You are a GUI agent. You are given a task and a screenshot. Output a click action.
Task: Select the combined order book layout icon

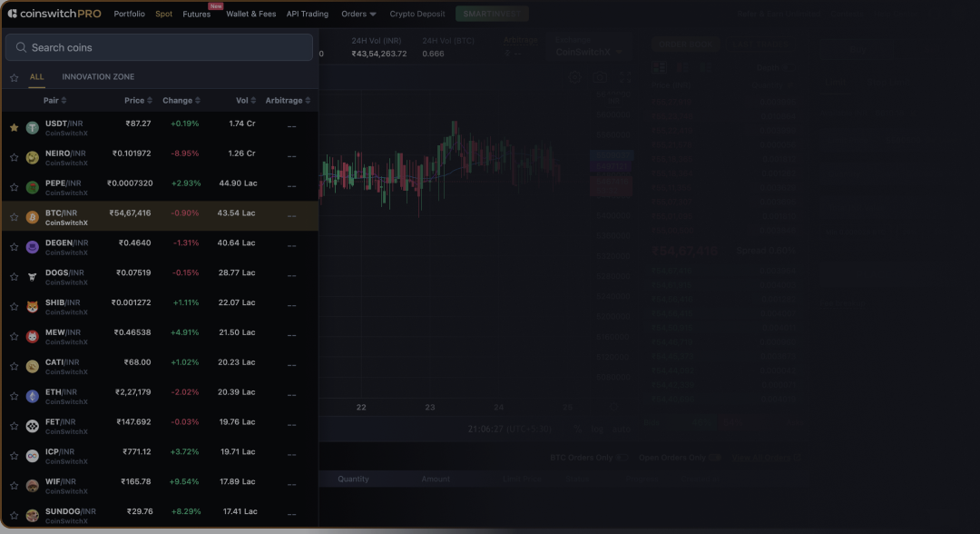(x=660, y=67)
